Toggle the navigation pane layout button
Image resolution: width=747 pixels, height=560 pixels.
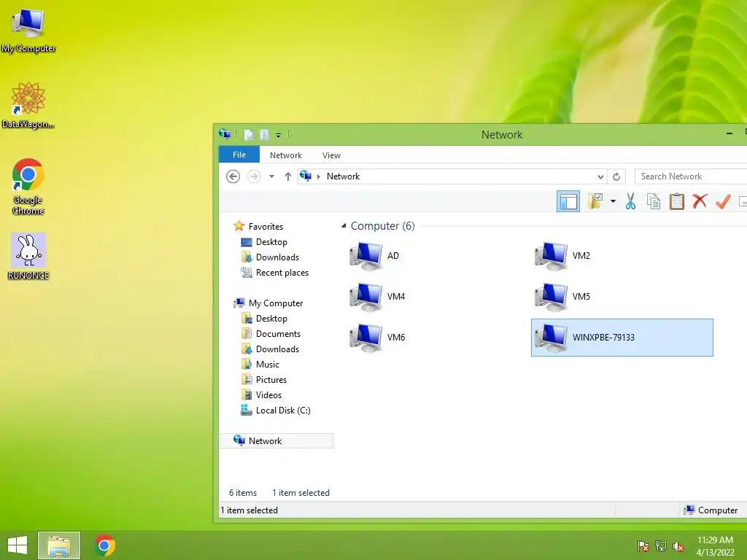click(568, 201)
